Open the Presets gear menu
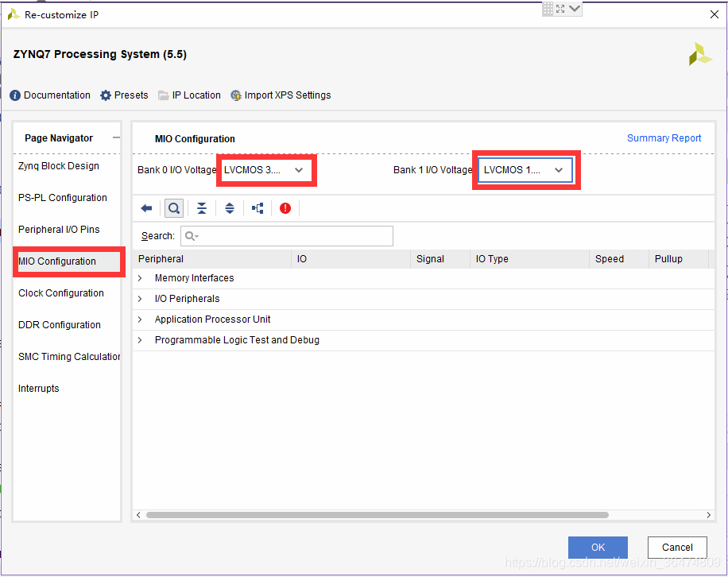The image size is (728, 577). click(124, 95)
